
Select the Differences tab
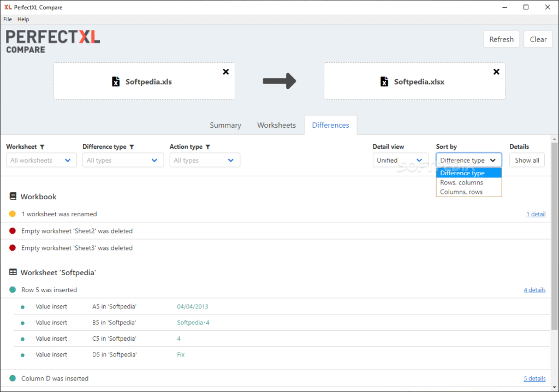330,125
